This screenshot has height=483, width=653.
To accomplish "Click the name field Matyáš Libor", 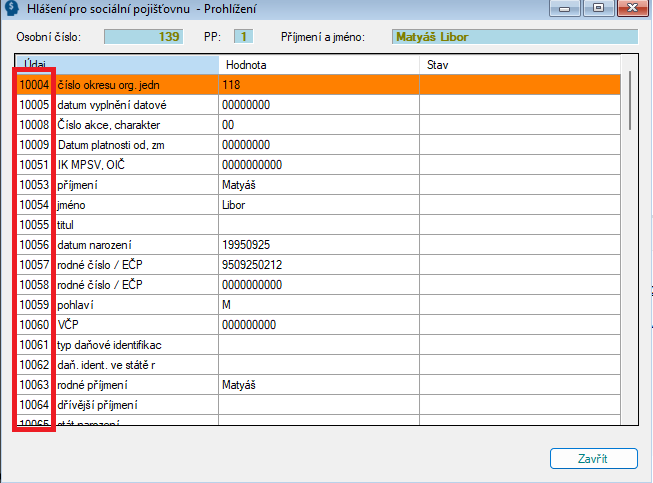I will point(515,37).
